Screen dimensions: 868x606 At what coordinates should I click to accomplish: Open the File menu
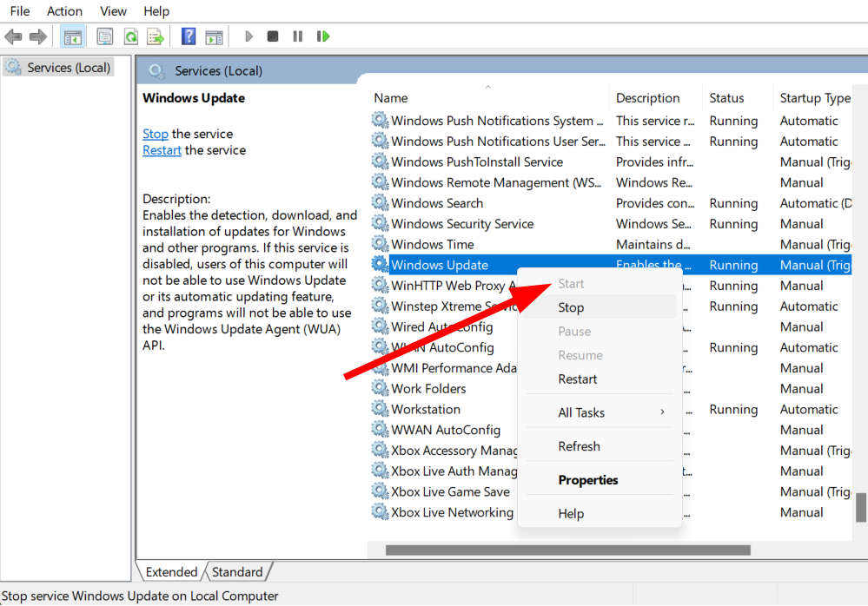point(20,11)
